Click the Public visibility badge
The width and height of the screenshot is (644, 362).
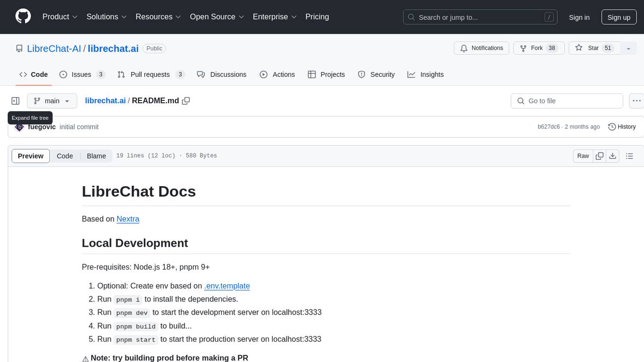[154, 48]
